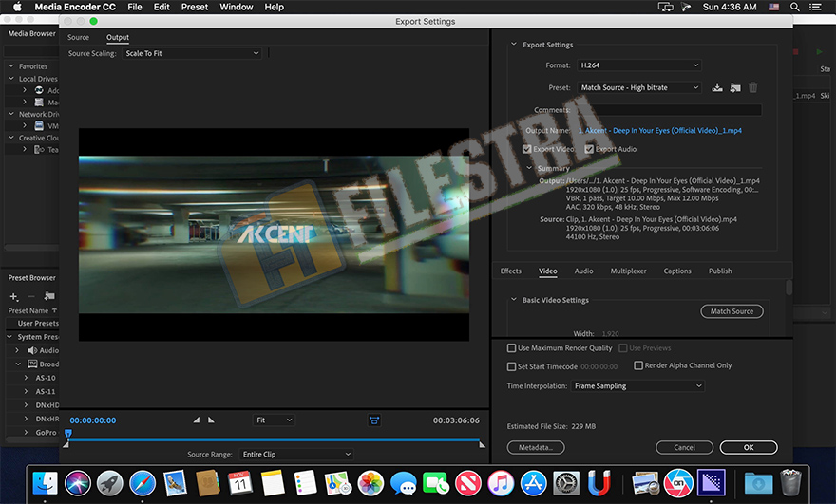Open the Multiplexer tab
The width and height of the screenshot is (836, 504).
point(628,271)
